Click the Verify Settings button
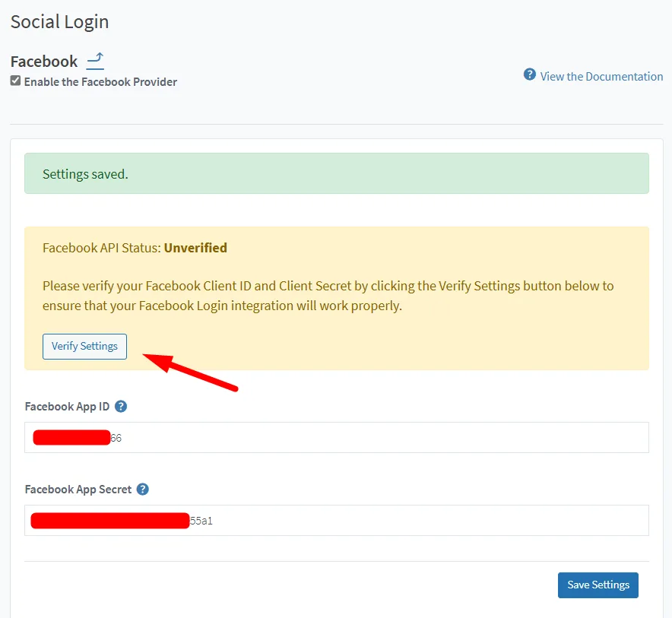Image resolution: width=672 pixels, height=618 pixels. coord(84,346)
